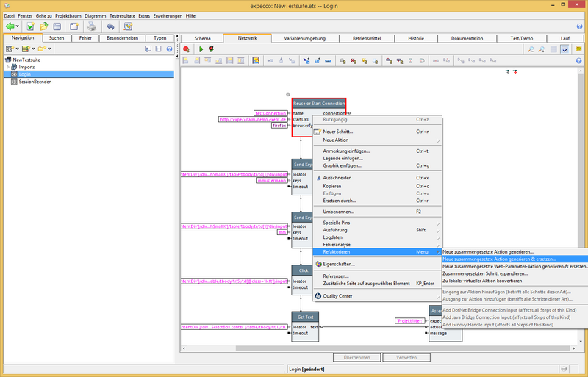Click the blue help icon in Navigation panel
This screenshot has width=588, height=377.
tap(169, 49)
